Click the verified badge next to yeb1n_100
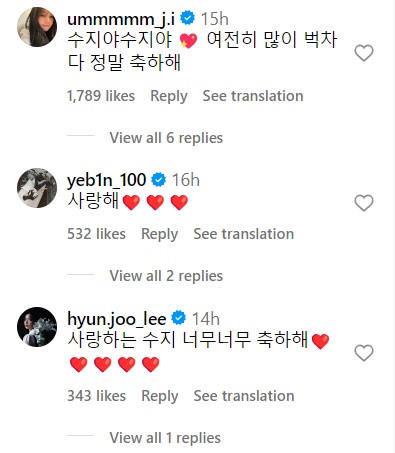The width and height of the screenshot is (395, 453). pos(159,180)
